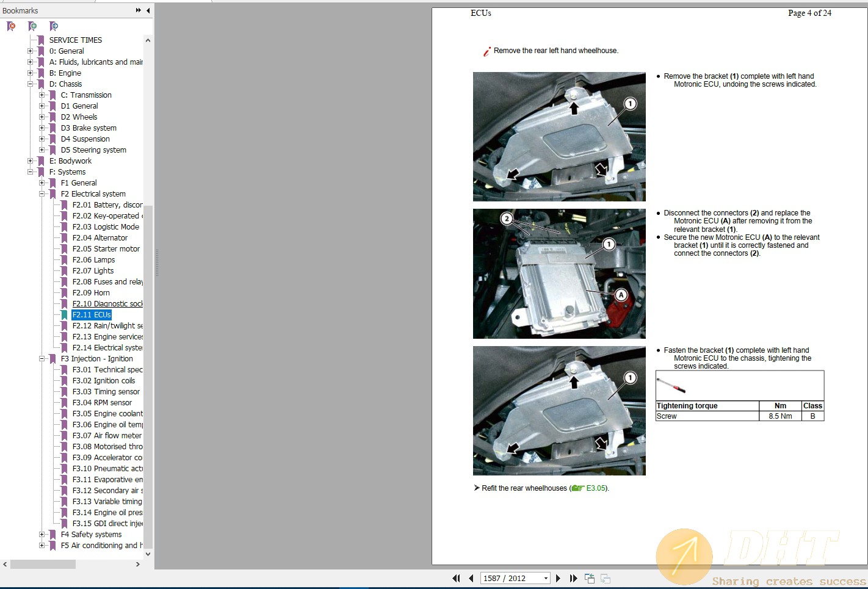Expand the E: Bodywork bookmark

pos(30,161)
